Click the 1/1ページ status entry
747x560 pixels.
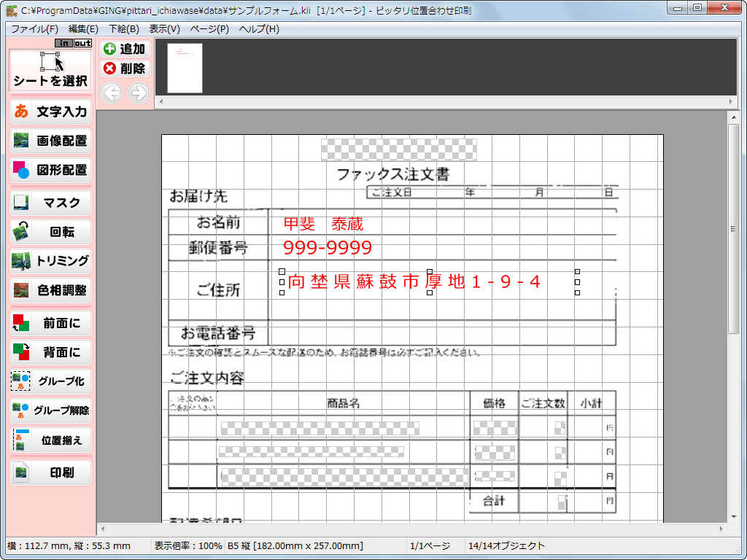coord(430,545)
